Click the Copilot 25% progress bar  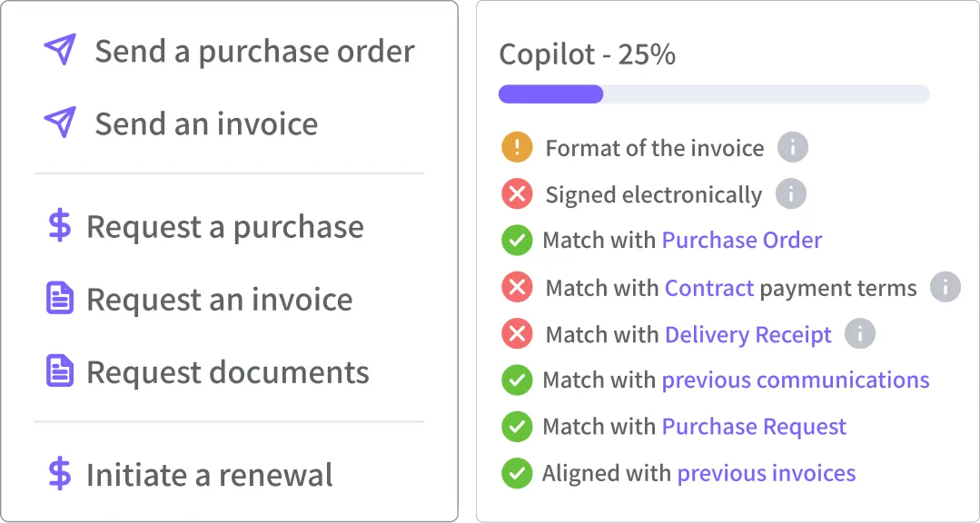point(713,94)
